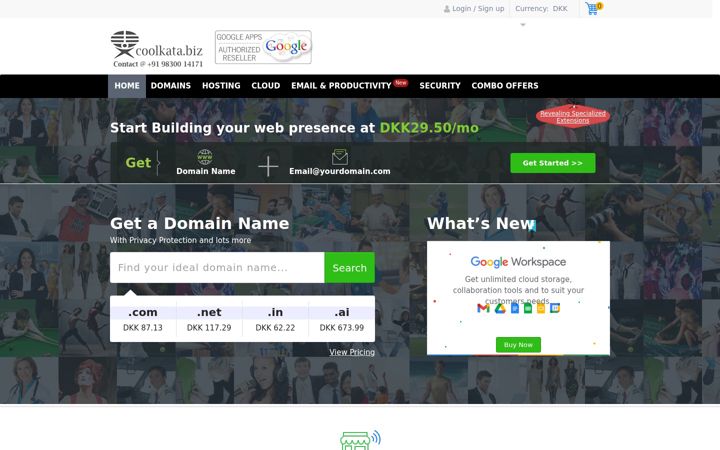
Task: Open the DOMAINS menu
Action: click(x=170, y=86)
